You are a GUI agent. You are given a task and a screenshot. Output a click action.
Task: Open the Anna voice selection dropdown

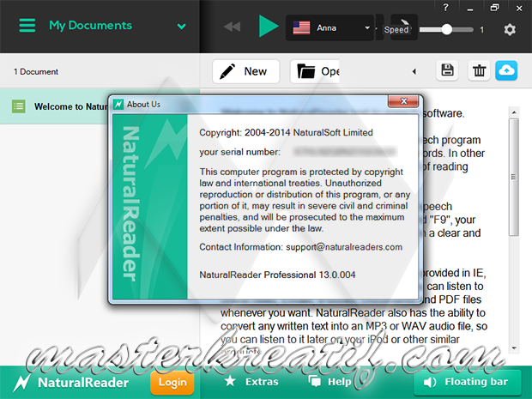tap(329, 27)
